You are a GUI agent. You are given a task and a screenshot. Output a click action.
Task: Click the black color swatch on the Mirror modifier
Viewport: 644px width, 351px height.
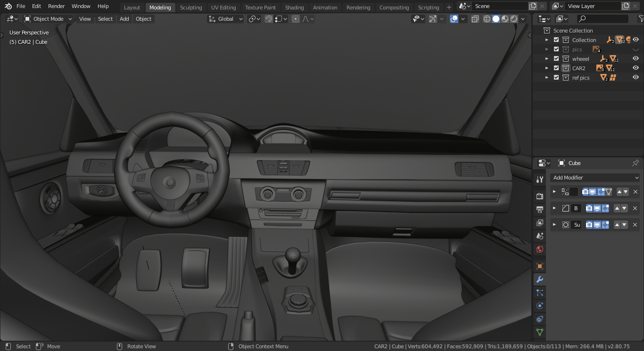pos(573,192)
